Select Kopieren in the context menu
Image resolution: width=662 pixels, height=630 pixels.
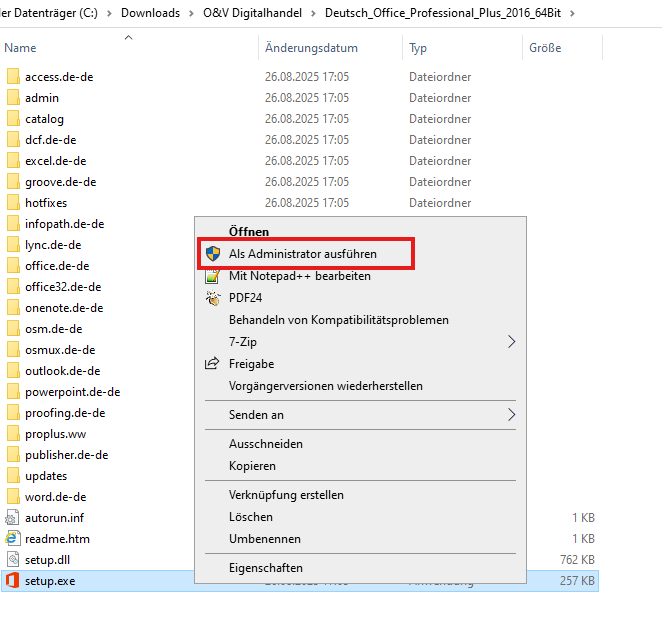252,466
